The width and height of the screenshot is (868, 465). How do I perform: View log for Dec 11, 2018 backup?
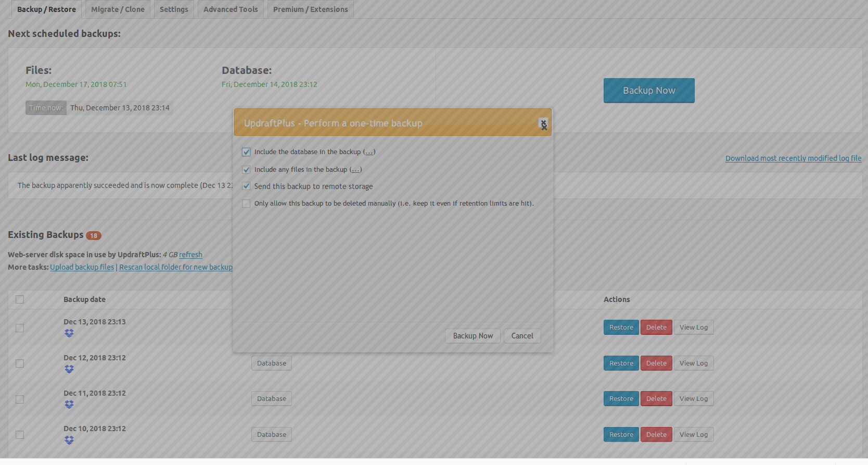pos(694,399)
